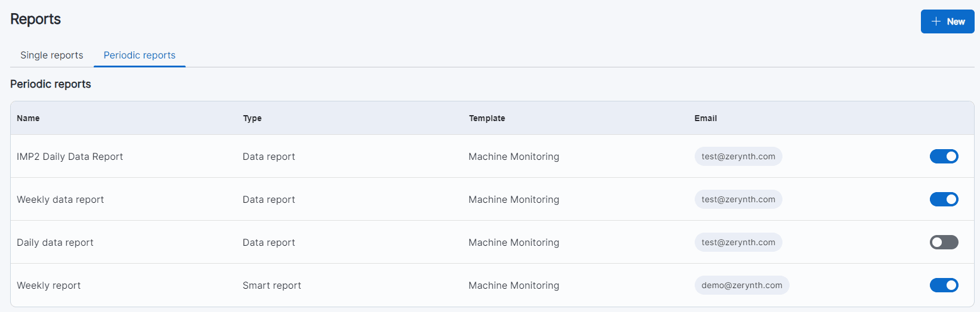
Task: Click the Name column header
Action: [x=28, y=118]
